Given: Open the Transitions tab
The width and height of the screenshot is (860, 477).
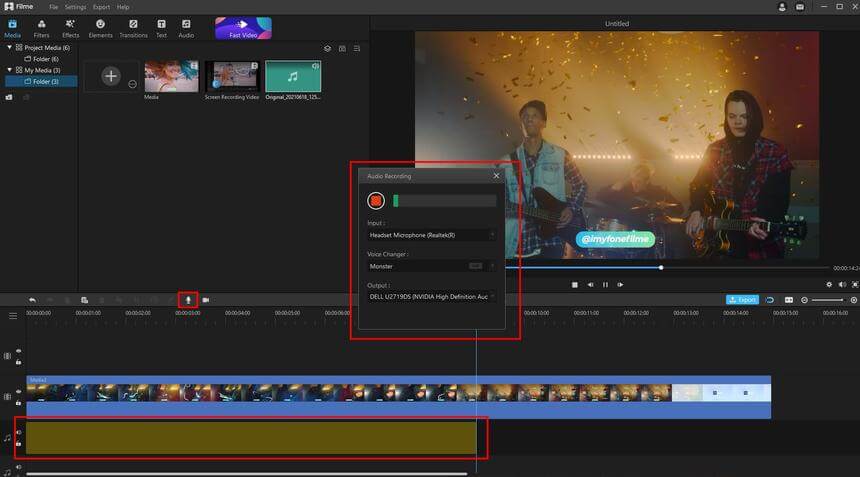Looking at the screenshot, I should pyautogui.click(x=133, y=29).
